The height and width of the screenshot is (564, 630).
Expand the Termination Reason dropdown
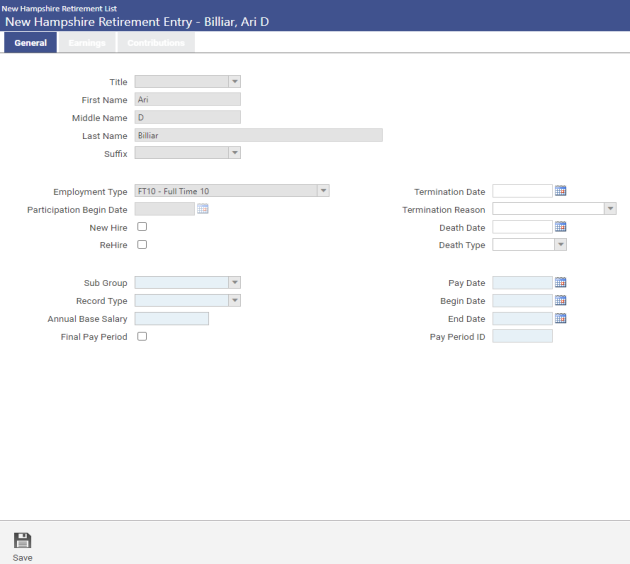point(609,209)
